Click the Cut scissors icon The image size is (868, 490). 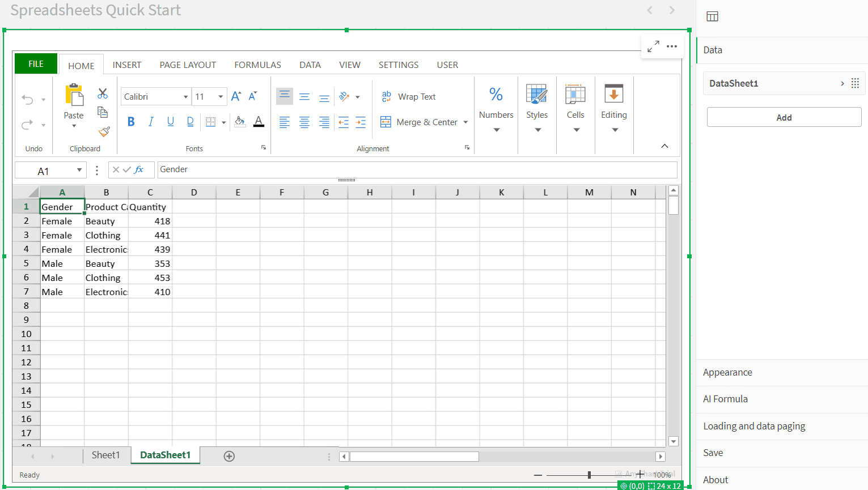pyautogui.click(x=103, y=93)
